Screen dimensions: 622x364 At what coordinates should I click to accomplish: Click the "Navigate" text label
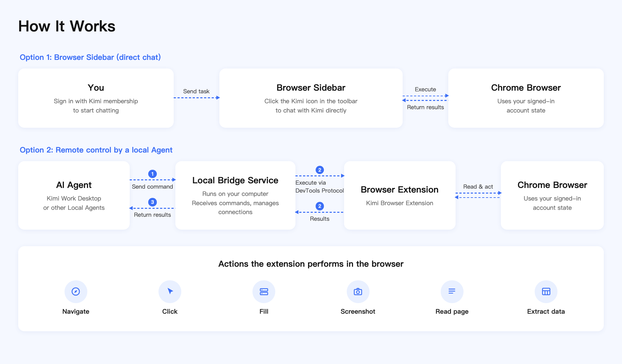76,311
